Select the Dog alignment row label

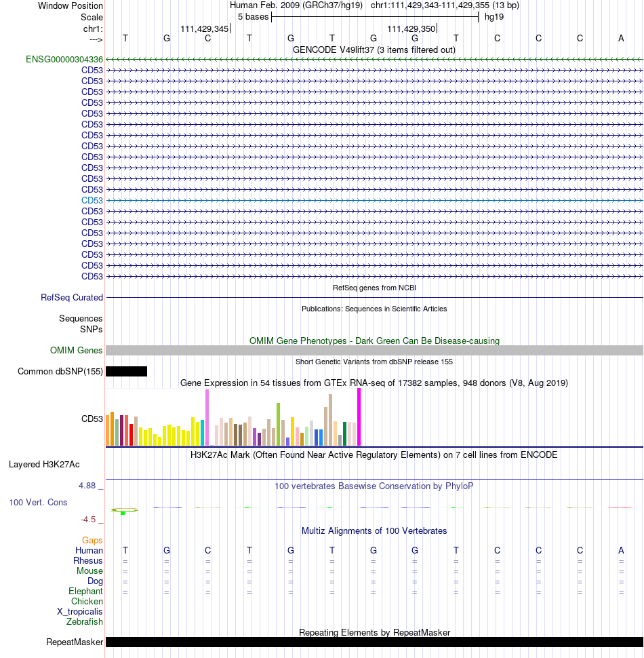click(x=95, y=581)
